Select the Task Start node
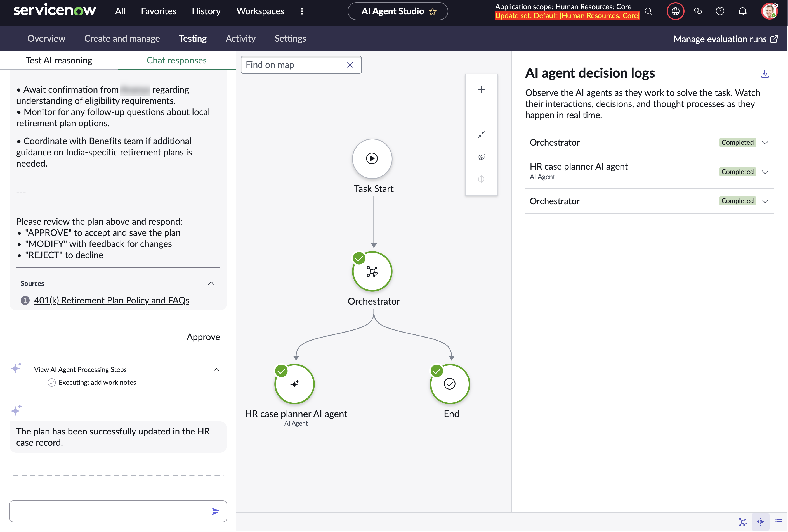 (372, 159)
